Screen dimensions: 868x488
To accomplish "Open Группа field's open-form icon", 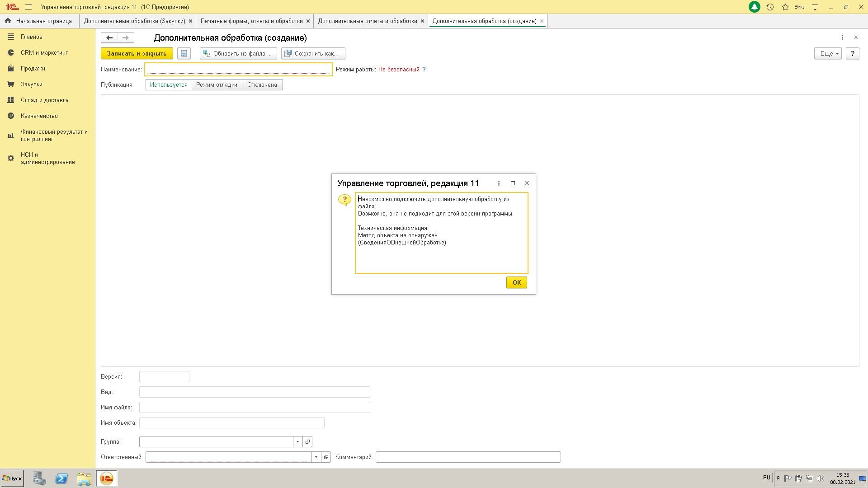I will pyautogui.click(x=307, y=441).
